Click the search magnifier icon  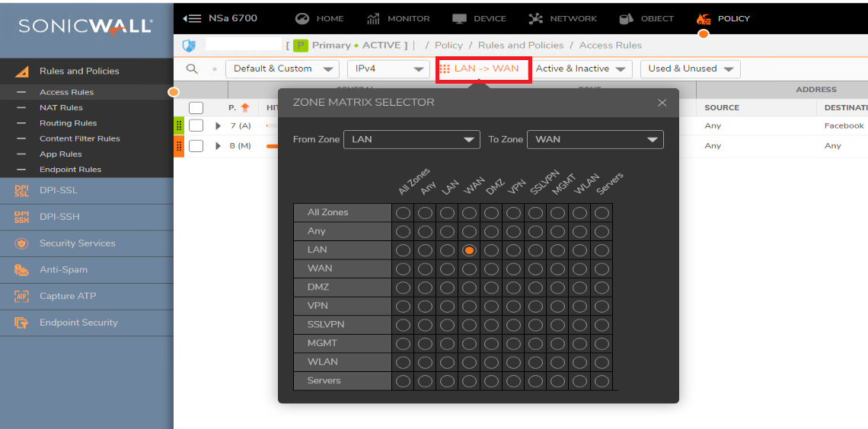192,68
